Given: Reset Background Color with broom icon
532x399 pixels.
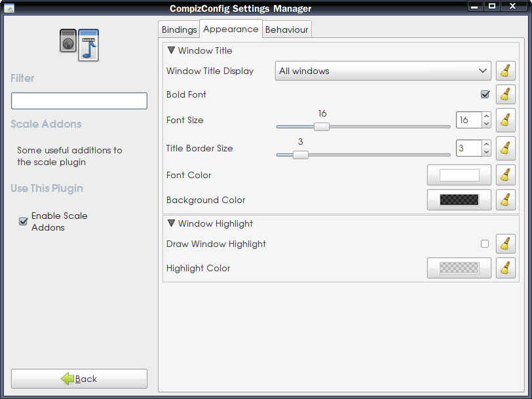Looking at the screenshot, I should [506, 200].
